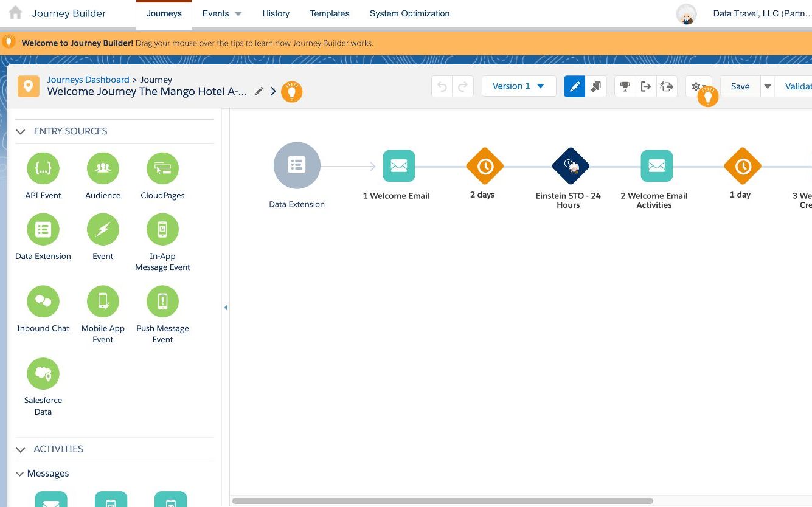Save the journey
Image resolution: width=812 pixels, height=507 pixels.
pos(740,86)
